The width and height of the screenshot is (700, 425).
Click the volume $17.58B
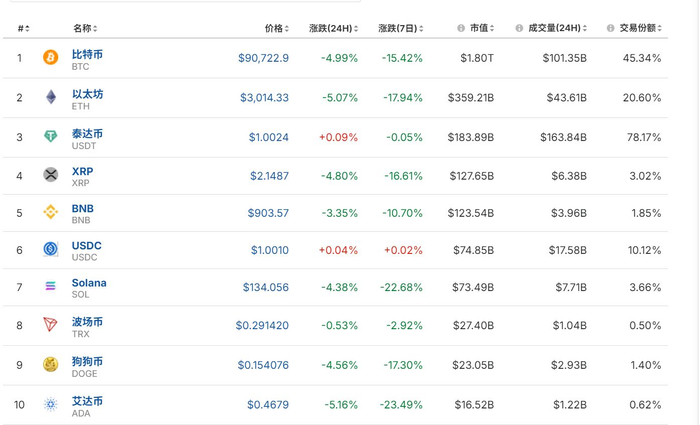pyautogui.click(x=568, y=250)
